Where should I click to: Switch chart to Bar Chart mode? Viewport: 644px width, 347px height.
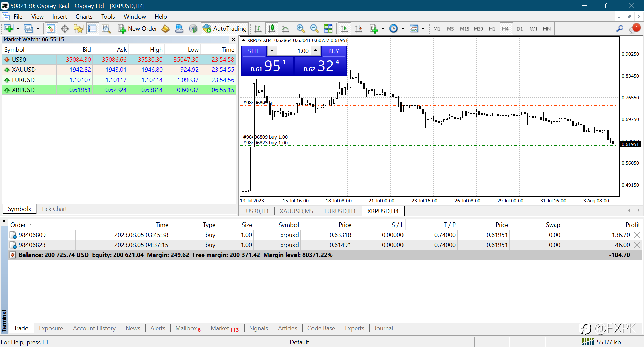[258, 29]
